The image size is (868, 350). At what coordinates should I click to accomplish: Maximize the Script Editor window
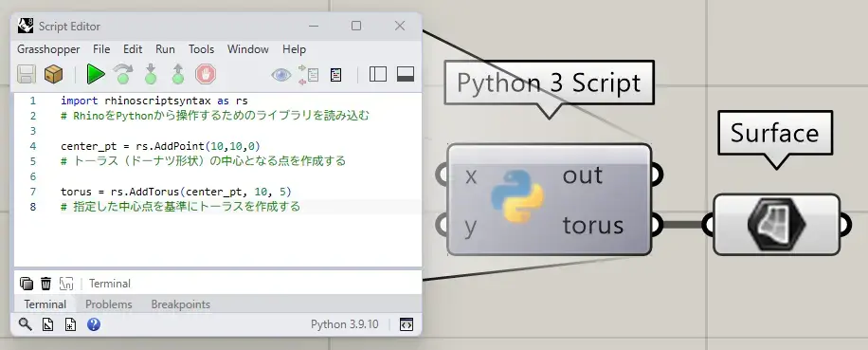point(356,26)
